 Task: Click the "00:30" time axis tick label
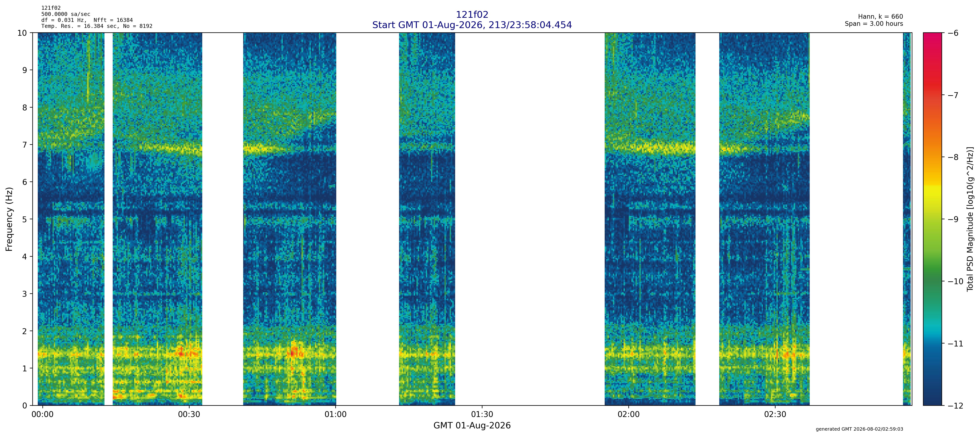(x=189, y=415)
